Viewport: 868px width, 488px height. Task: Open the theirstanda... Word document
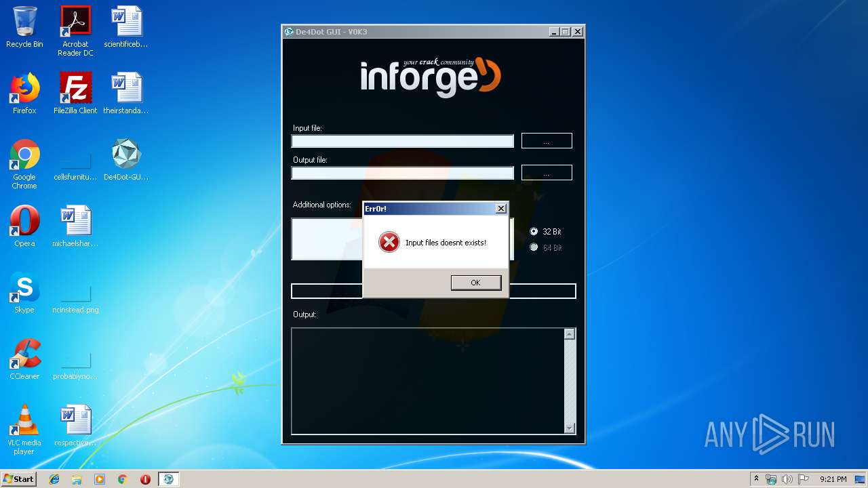[126, 94]
